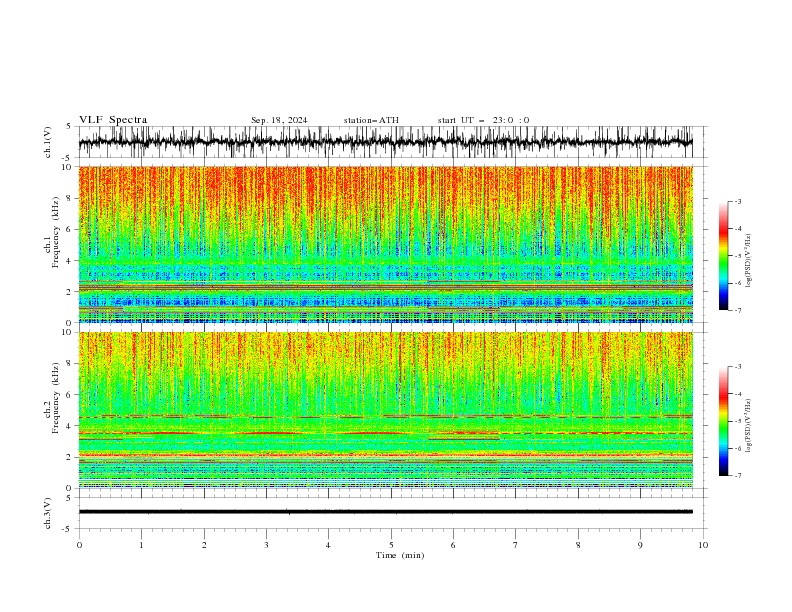Click the ch.3 voltage waveform trace
Image resolution: width=792 pixels, height=612 pixels.
[386, 512]
